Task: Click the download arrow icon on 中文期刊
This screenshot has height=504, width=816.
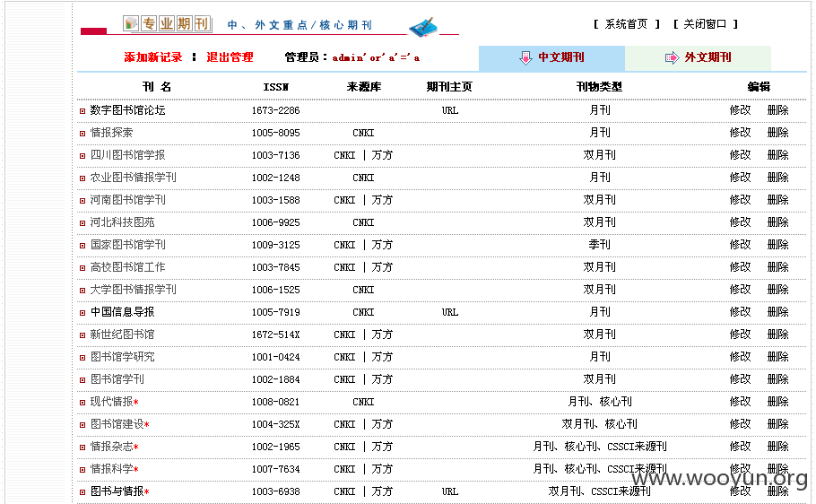Action: [525, 57]
